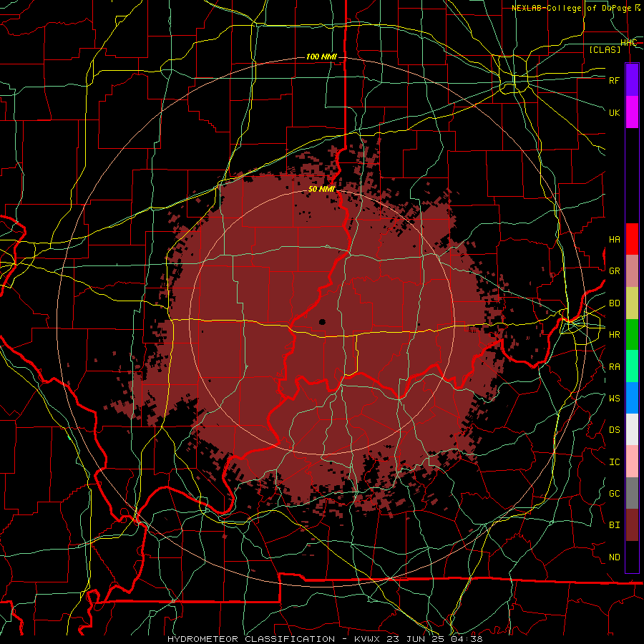Viewport: 644px width, 644px height.
Task: Click the HR dark green legend swatch
Action: tap(632, 335)
